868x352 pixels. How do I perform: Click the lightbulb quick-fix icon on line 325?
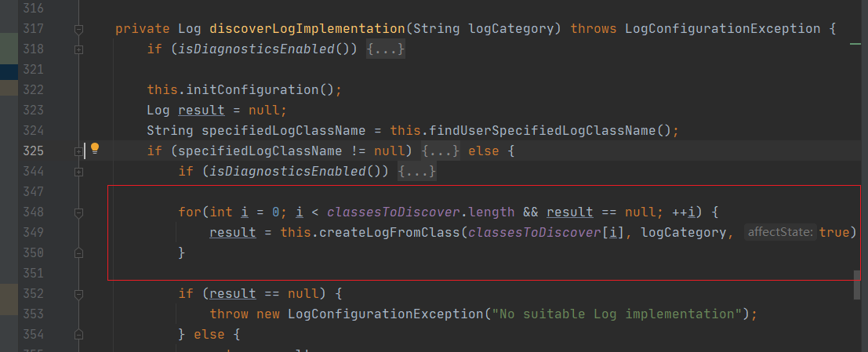pyautogui.click(x=95, y=149)
